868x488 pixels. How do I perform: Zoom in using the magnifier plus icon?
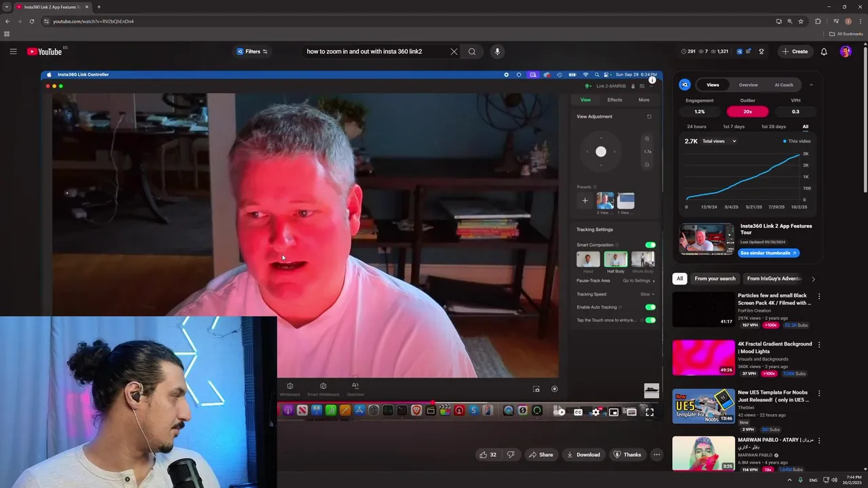[647, 139]
